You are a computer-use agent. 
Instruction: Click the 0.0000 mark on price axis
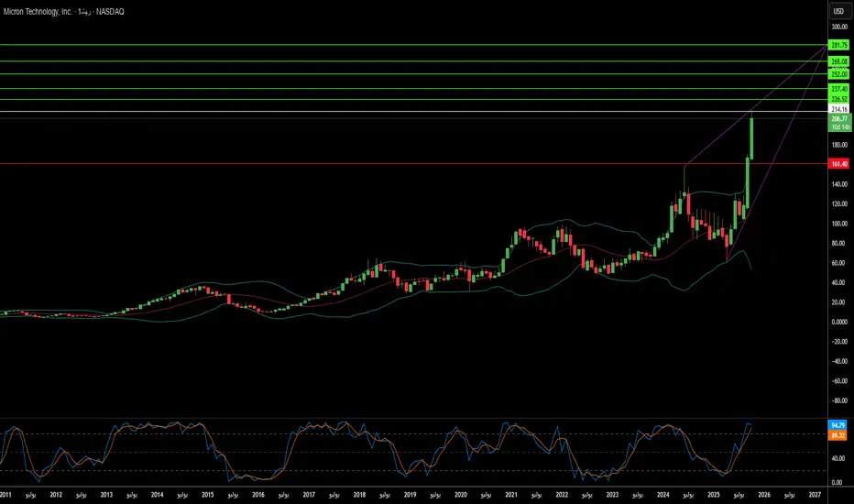pyautogui.click(x=838, y=322)
